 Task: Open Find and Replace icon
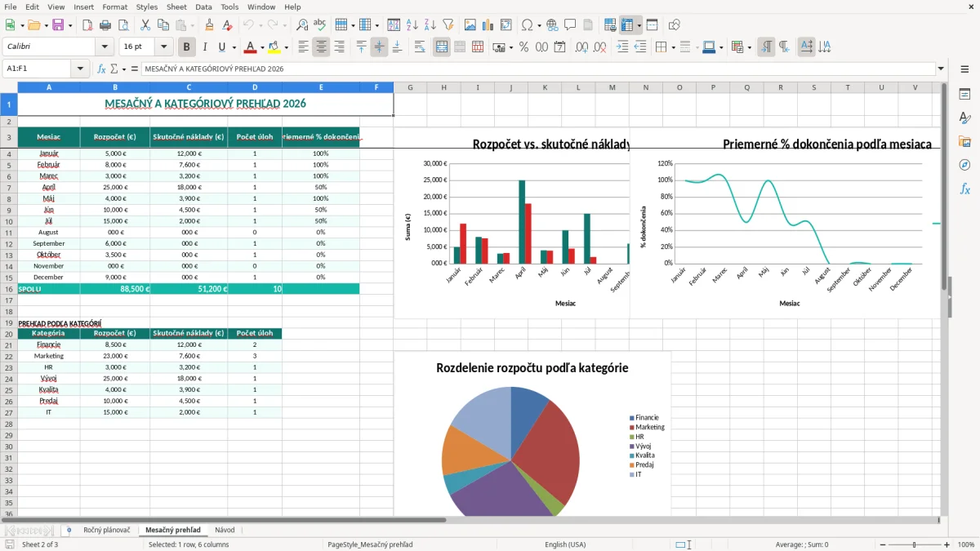coord(302,25)
